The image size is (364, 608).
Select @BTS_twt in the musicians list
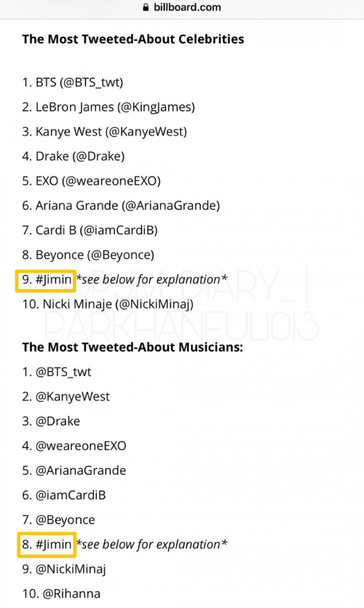pos(56,372)
